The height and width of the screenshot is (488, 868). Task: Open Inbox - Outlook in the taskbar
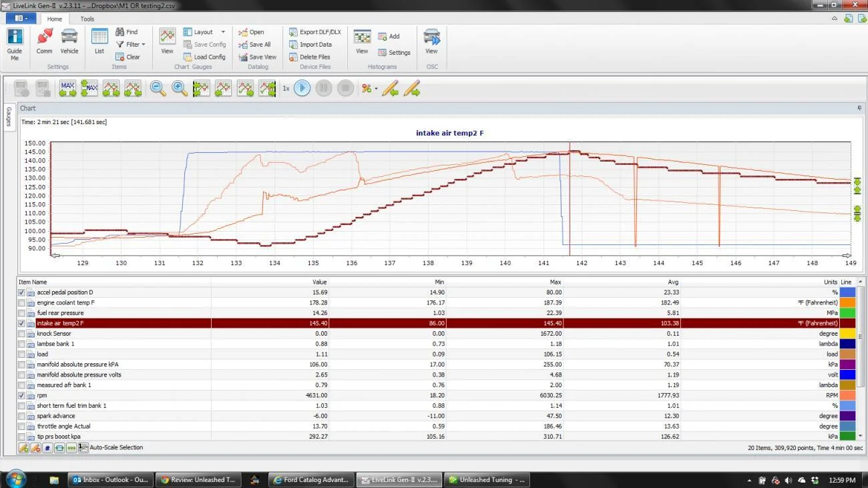pyautogui.click(x=111, y=479)
